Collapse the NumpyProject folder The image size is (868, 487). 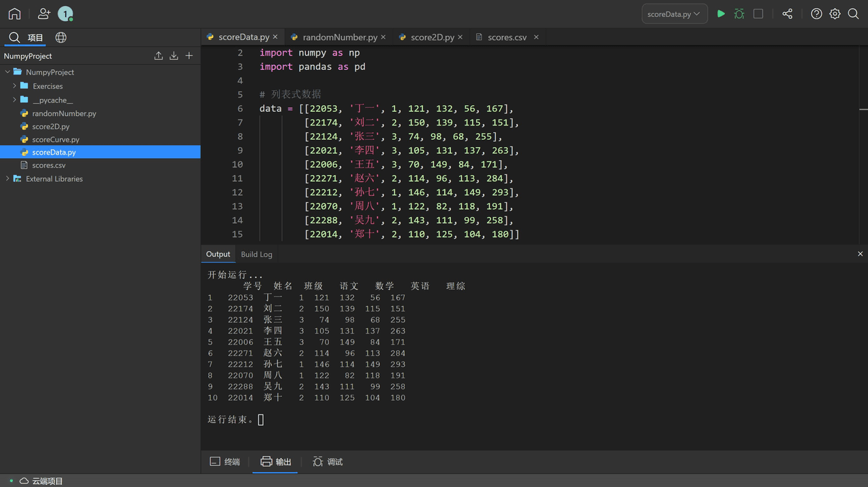pos(8,71)
